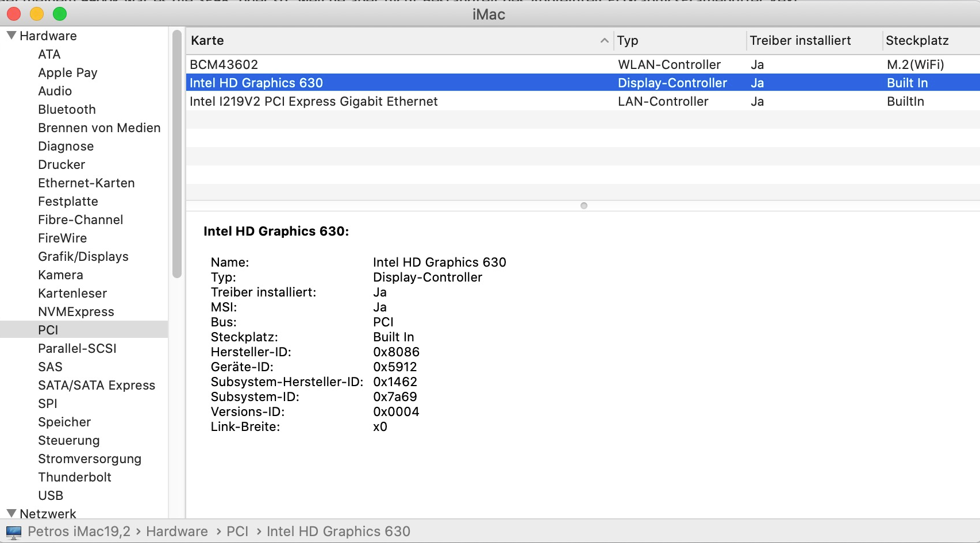
Task: Open the Thunderbolt sidebar entry
Action: [75, 477]
